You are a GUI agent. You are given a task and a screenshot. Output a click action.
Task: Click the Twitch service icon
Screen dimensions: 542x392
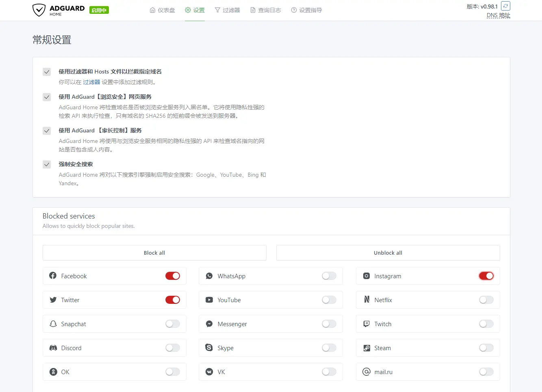(x=366, y=324)
